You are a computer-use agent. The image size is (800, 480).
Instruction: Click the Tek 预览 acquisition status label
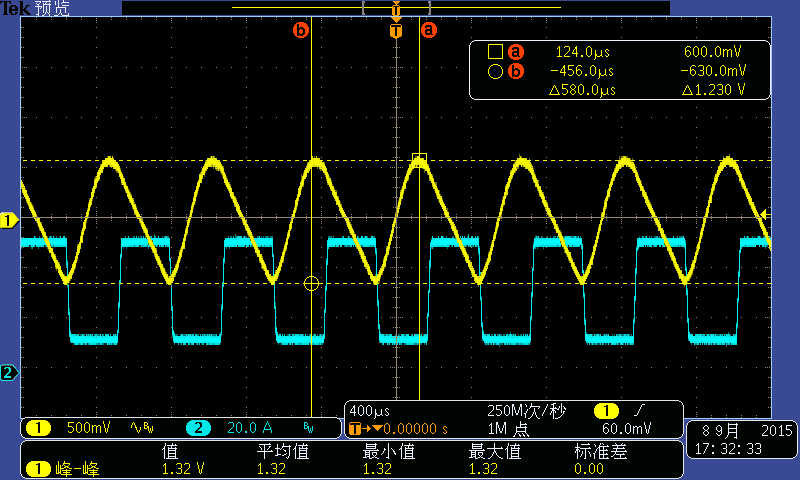point(35,8)
